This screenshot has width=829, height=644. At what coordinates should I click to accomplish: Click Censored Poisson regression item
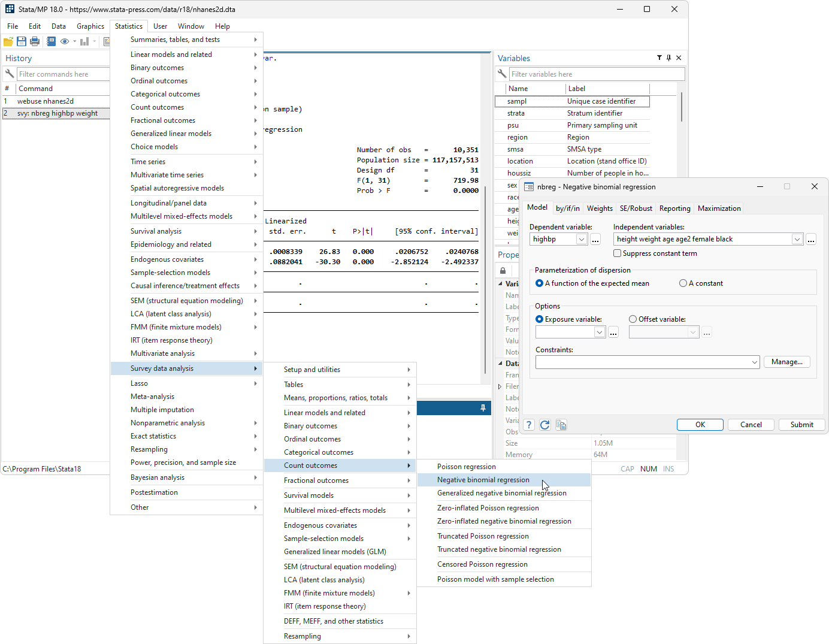coord(504,564)
